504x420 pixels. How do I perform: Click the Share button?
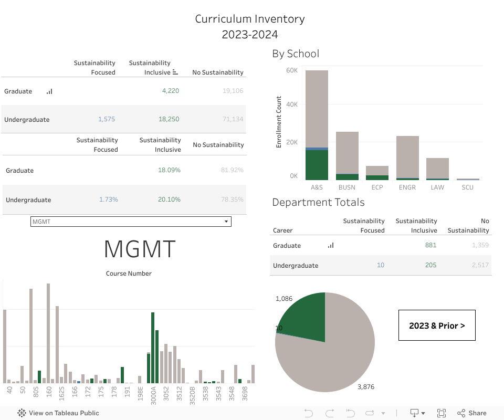click(x=471, y=413)
